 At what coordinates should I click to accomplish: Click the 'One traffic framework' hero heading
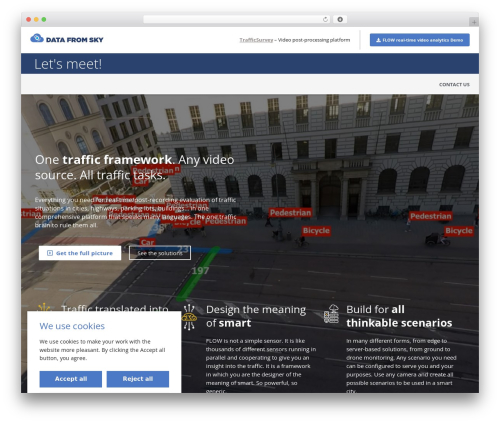tap(135, 167)
